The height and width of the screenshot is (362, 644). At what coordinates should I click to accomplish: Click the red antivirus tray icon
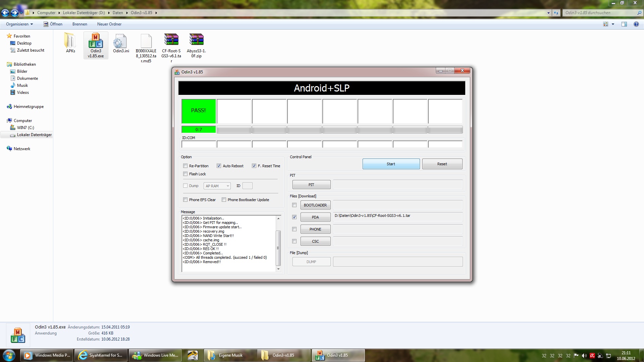pos(592,356)
